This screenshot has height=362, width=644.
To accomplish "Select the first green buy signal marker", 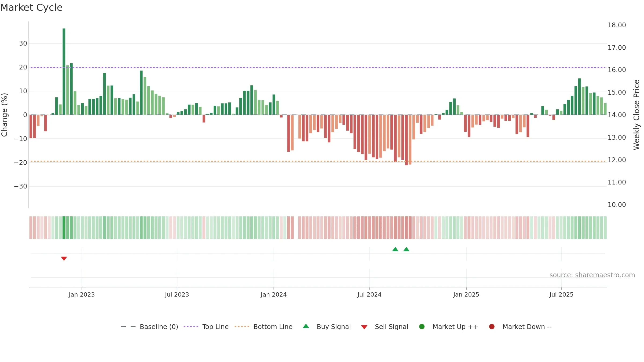I will (395, 249).
